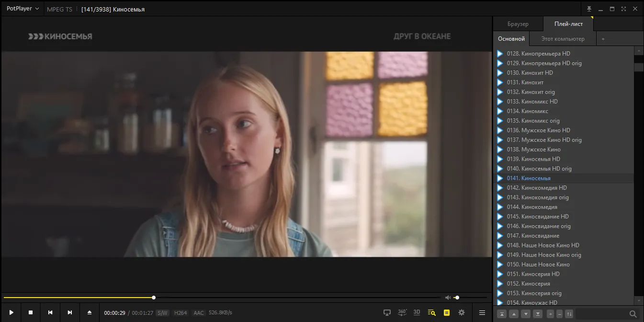The image size is (644, 322).
Task: Open the hamburger main menu icon
Action: click(x=482, y=313)
